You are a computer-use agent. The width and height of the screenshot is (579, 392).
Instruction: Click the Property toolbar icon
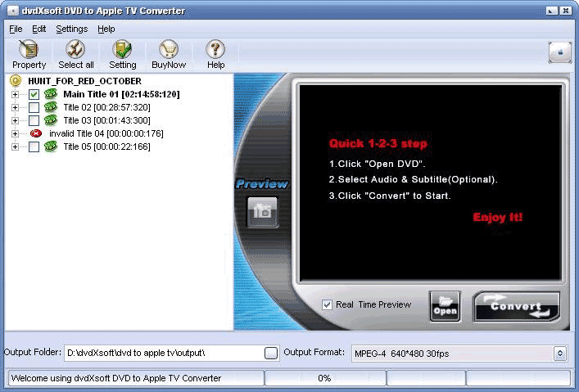pyautogui.click(x=29, y=50)
